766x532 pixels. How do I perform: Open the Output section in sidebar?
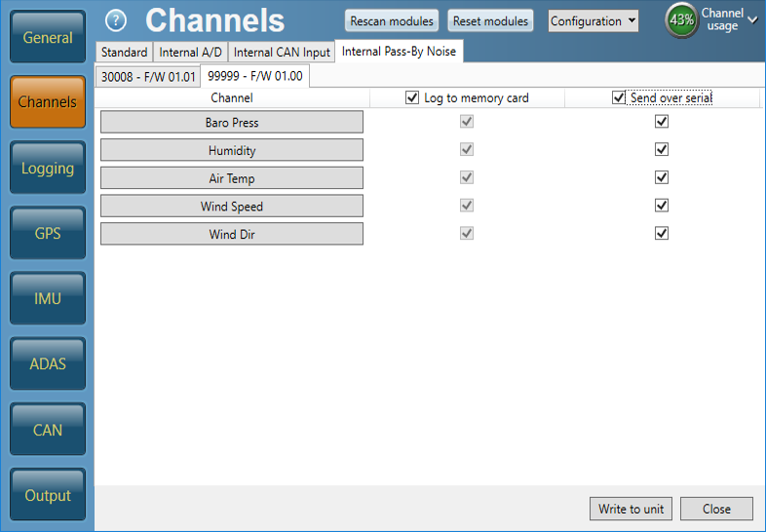[48, 495]
